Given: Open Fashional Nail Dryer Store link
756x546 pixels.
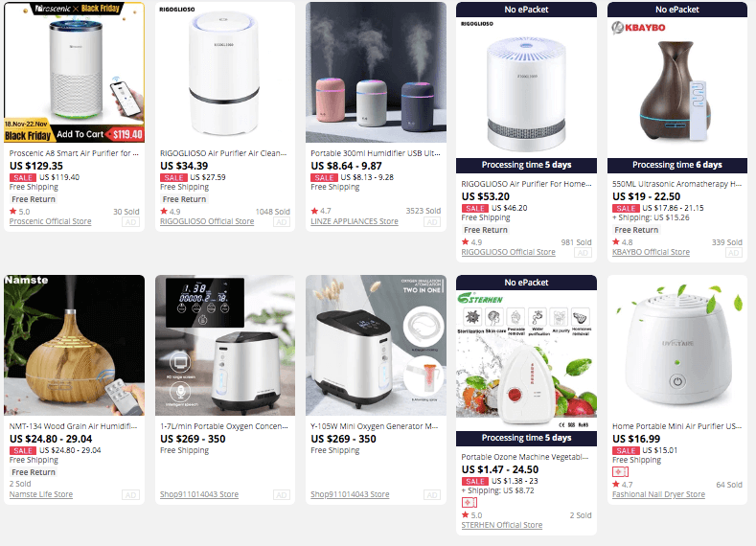Looking at the screenshot, I should tap(658, 494).
